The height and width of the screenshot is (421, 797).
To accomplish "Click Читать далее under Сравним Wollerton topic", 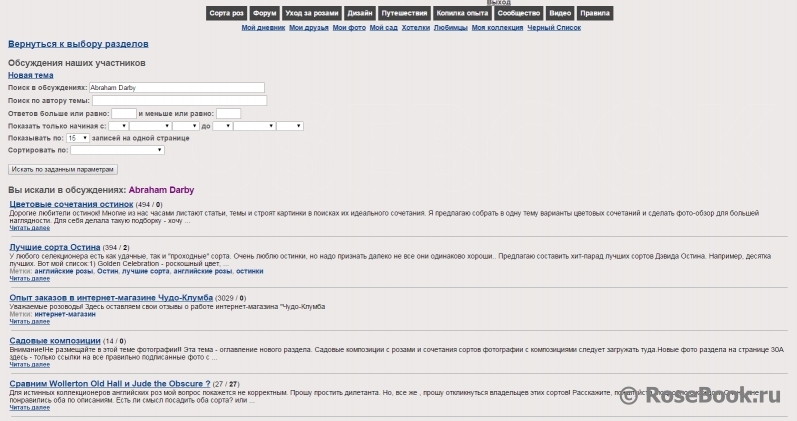I will tap(29, 408).
